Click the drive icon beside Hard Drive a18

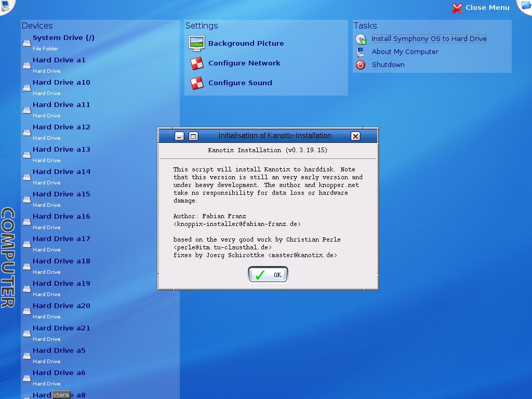coord(27,267)
